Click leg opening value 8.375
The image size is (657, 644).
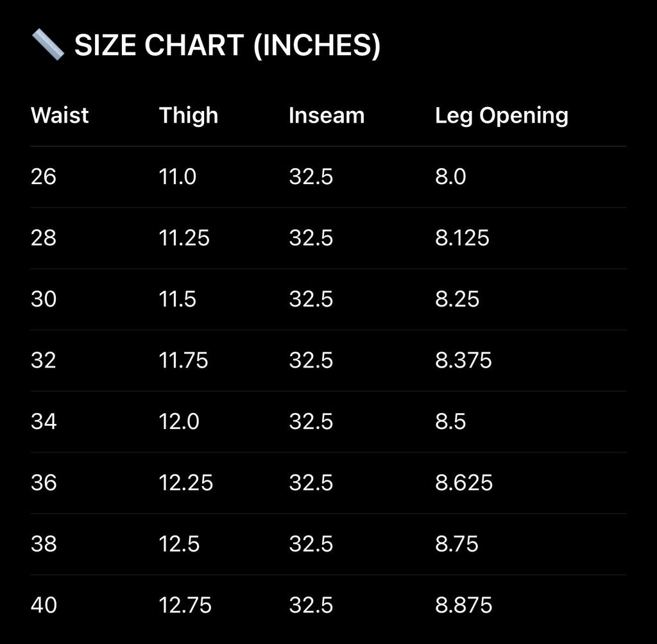pos(463,360)
